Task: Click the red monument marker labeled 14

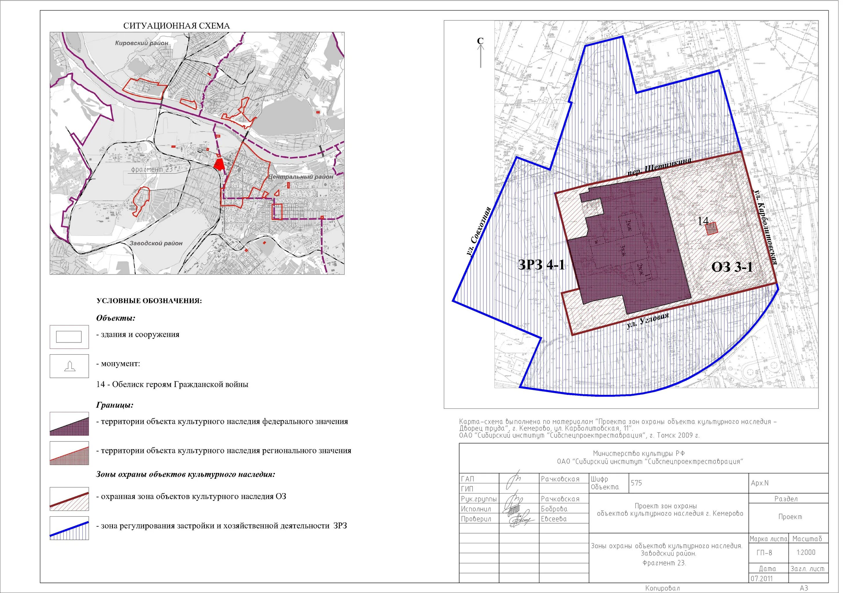Action: tap(712, 229)
